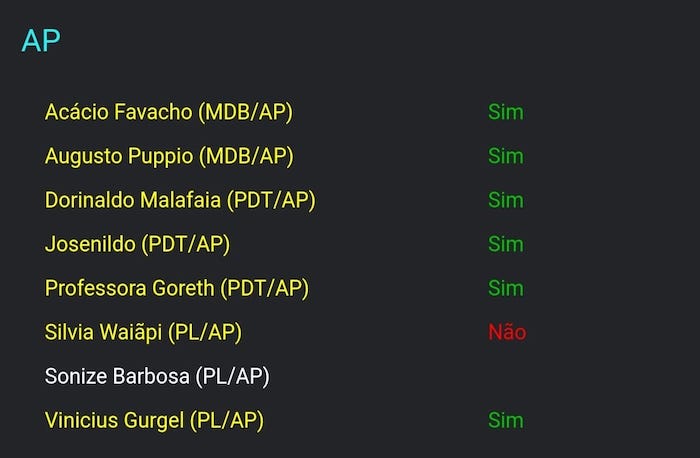
Task: Select Dorinaldo Malafaia (PDT/AP) name
Action: [180, 200]
